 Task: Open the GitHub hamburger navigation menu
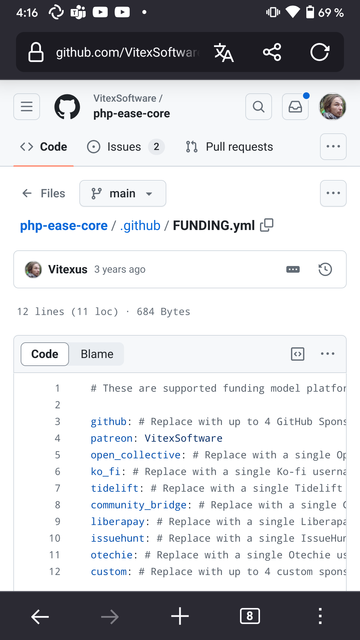click(x=27, y=107)
